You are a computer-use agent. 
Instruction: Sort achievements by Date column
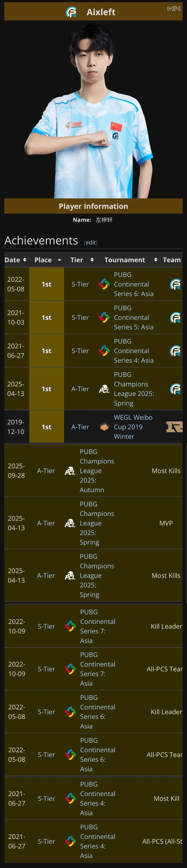click(x=15, y=260)
